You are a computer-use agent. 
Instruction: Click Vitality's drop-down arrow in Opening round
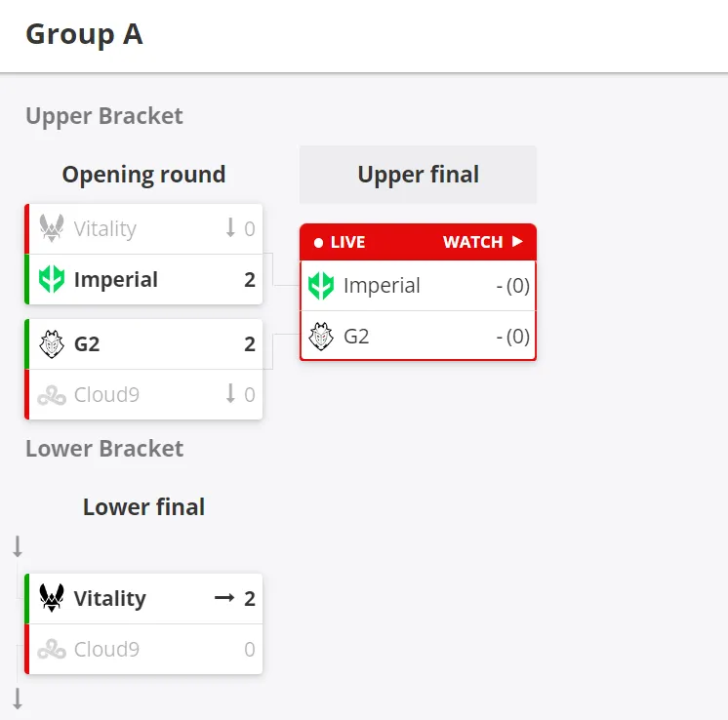click(x=230, y=228)
